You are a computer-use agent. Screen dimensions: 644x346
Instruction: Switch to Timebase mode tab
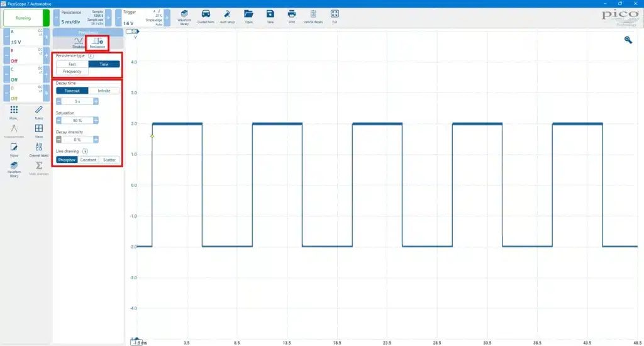pos(78,43)
